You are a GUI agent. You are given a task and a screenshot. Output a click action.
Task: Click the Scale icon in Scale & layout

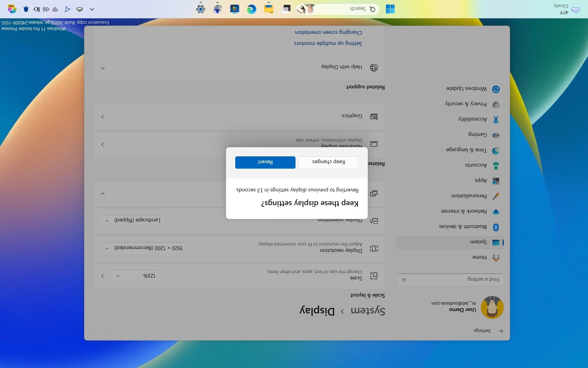click(x=374, y=275)
